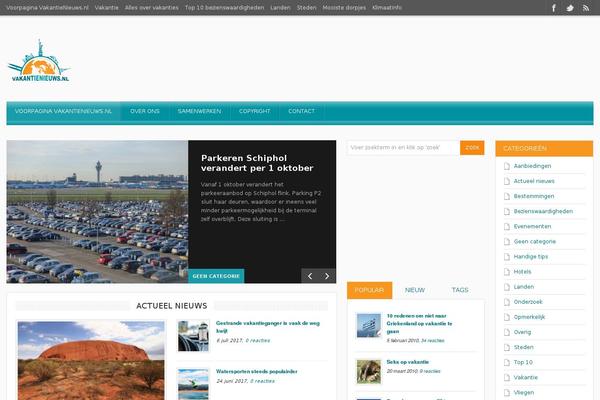
Task: Switch to the Populair tab
Action: pos(369,290)
